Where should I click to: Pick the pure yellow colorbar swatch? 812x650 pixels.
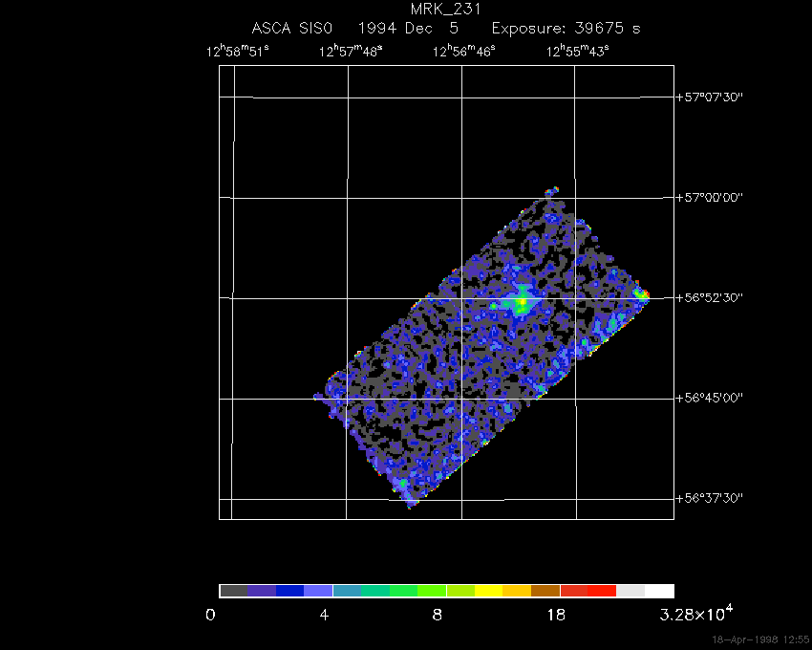(x=489, y=591)
